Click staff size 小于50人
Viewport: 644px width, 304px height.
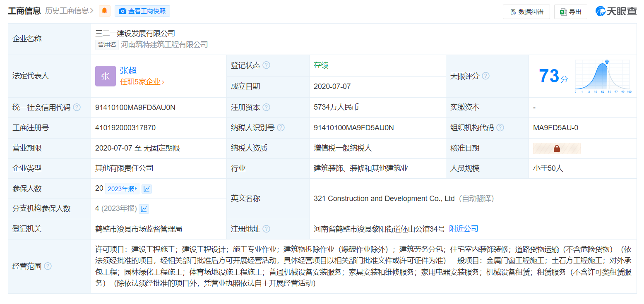click(x=548, y=168)
